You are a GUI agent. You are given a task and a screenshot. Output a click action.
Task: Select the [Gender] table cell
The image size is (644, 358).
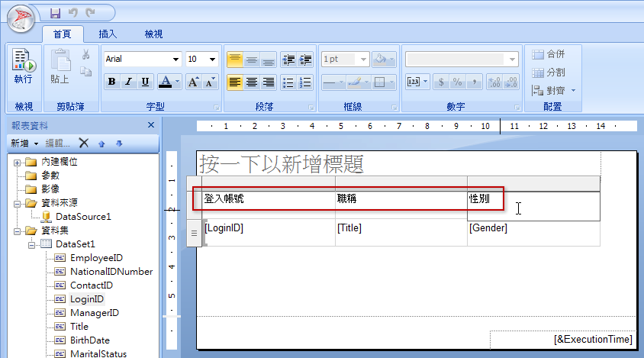pyautogui.click(x=533, y=233)
